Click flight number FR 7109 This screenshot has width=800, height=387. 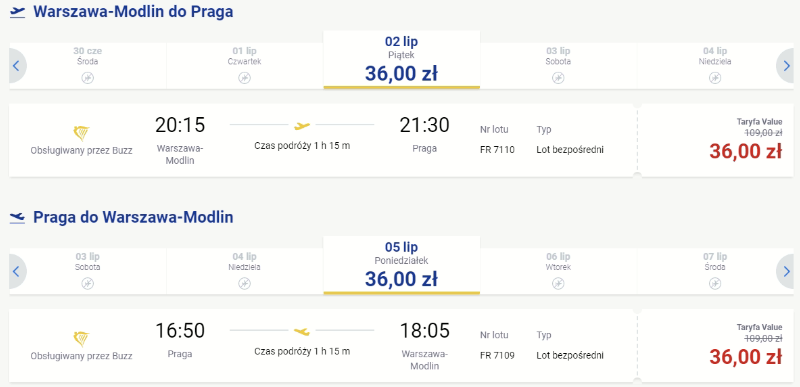point(497,355)
